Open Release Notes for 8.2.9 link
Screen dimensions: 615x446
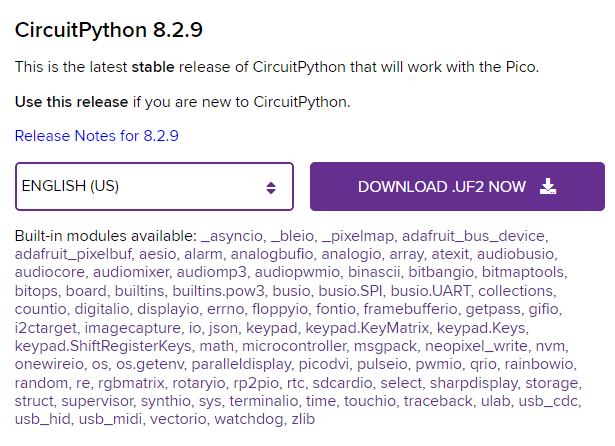click(96, 136)
